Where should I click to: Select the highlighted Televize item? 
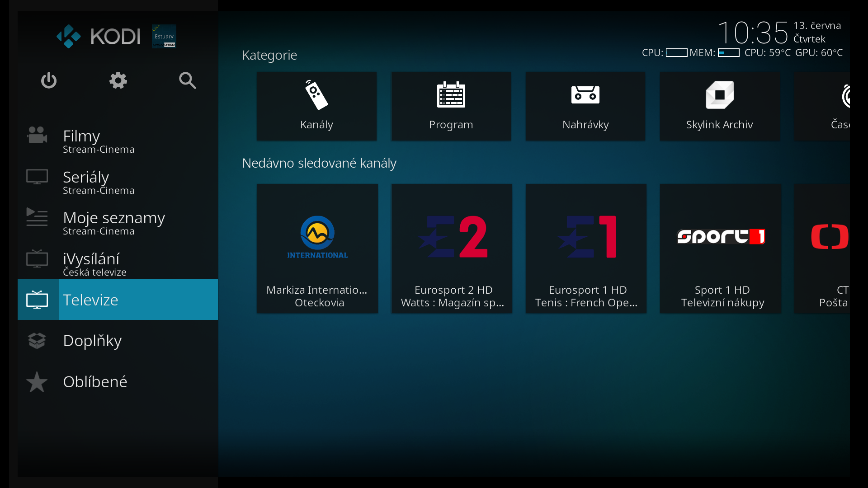[118, 300]
